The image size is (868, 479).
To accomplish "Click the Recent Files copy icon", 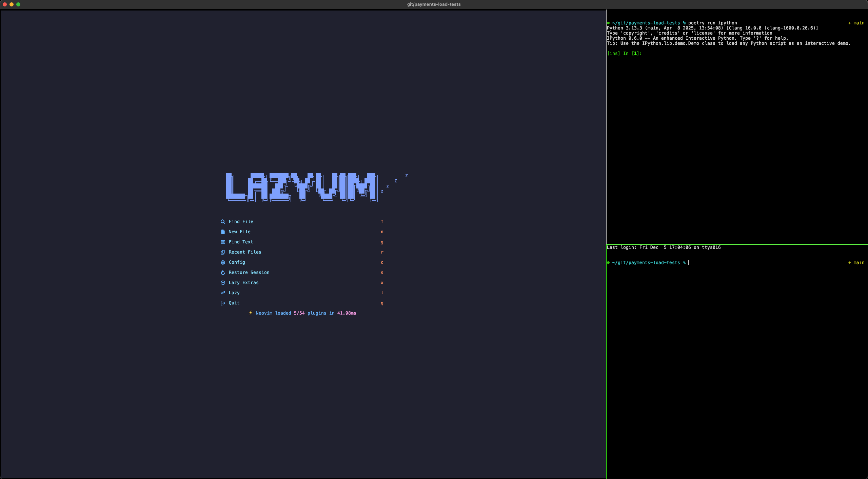I will [223, 252].
